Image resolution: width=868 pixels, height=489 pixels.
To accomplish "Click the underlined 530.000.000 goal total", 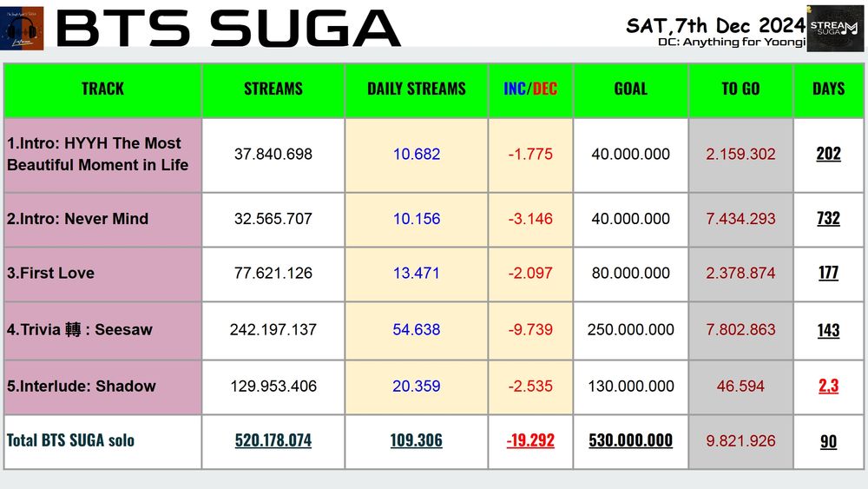I will (x=630, y=441).
